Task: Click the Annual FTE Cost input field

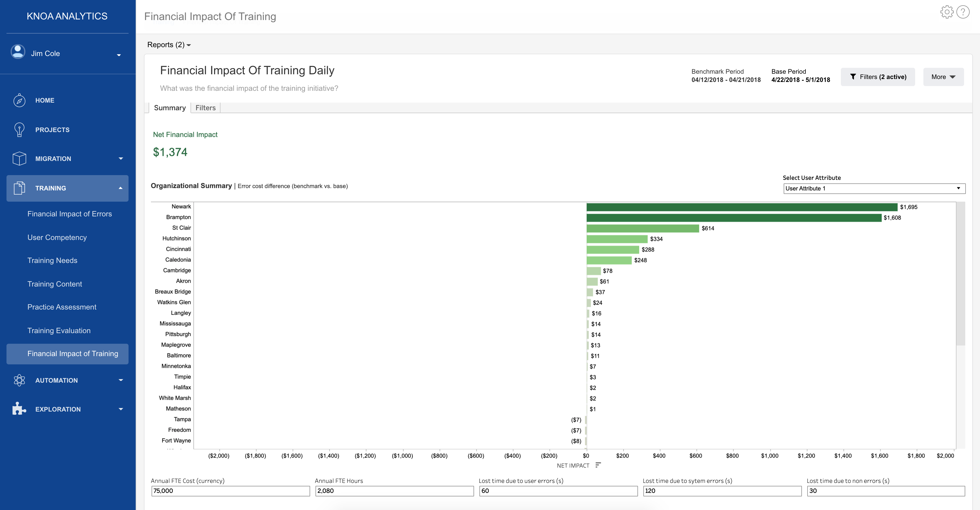Action: (230, 491)
